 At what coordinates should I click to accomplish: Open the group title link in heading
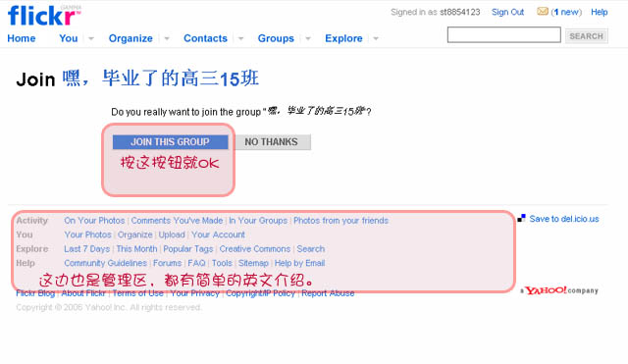click(161, 78)
